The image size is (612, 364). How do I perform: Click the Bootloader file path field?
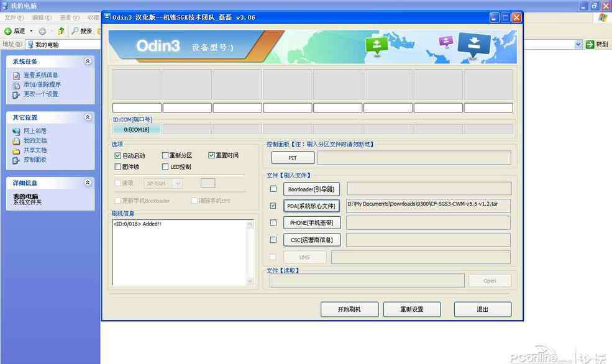click(429, 188)
